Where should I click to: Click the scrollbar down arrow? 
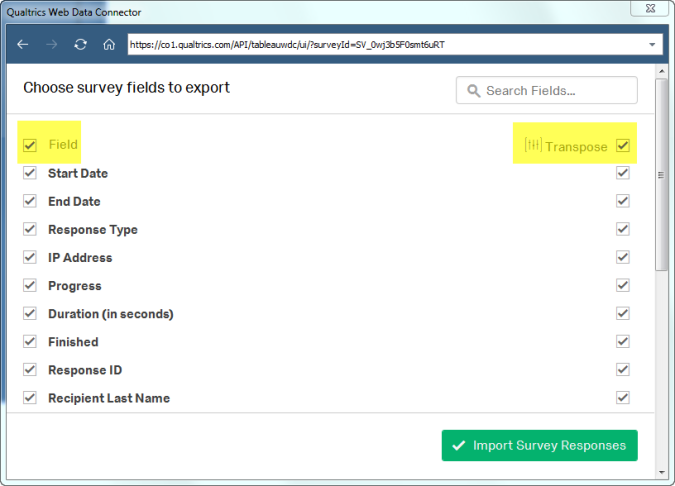[662, 473]
